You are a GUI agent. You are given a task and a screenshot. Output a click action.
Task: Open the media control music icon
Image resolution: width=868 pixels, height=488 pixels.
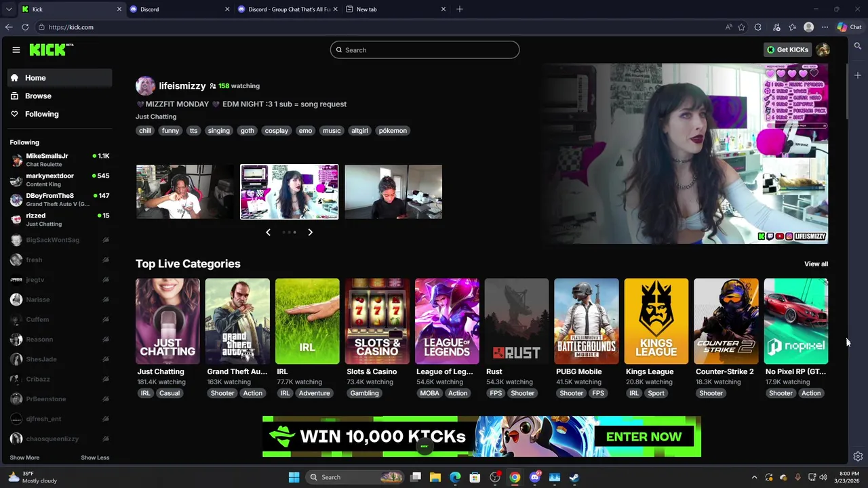776,27
